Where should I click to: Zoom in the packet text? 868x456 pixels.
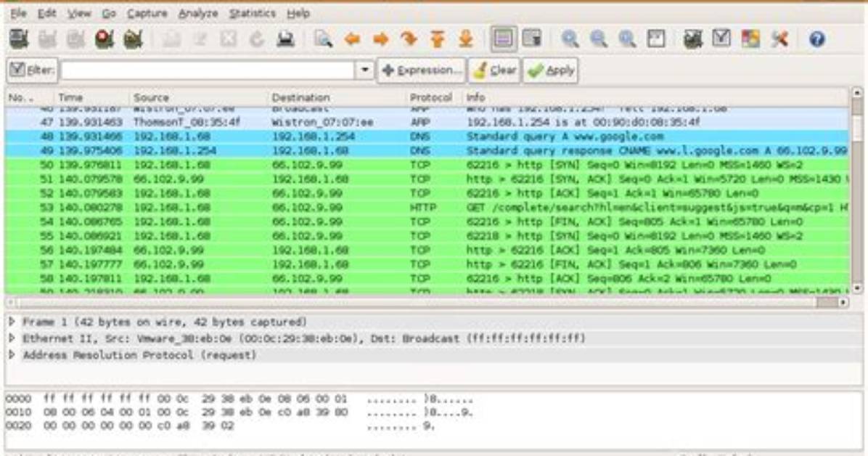(570, 38)
